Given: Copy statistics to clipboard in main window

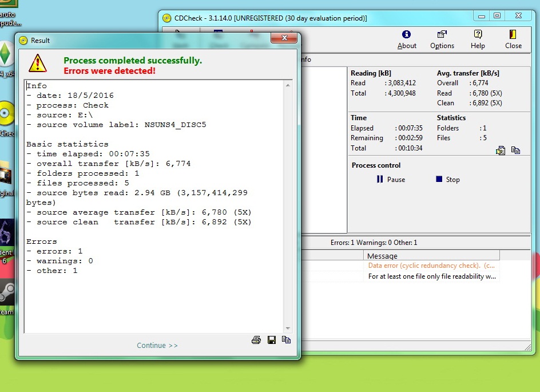Looking at the screenshot, I should point(515,151).
